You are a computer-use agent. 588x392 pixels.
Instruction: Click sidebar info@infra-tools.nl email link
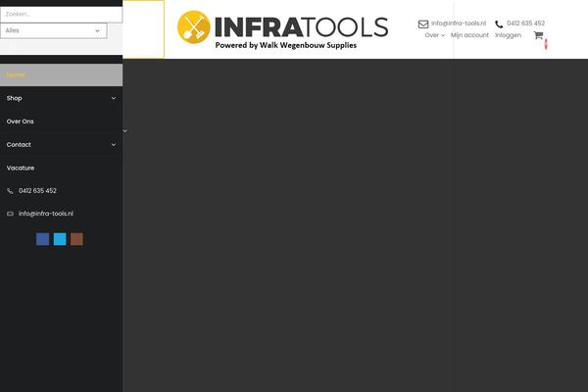(46, 214)
